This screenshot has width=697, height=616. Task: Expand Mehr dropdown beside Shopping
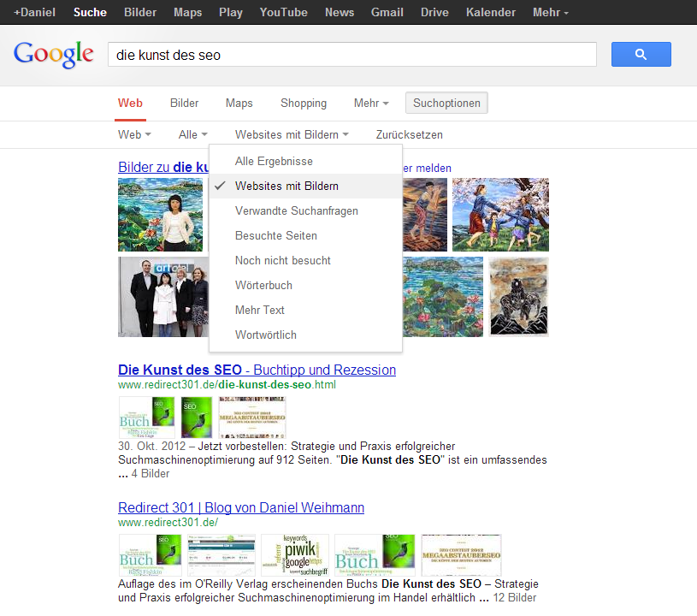point(371,104)
